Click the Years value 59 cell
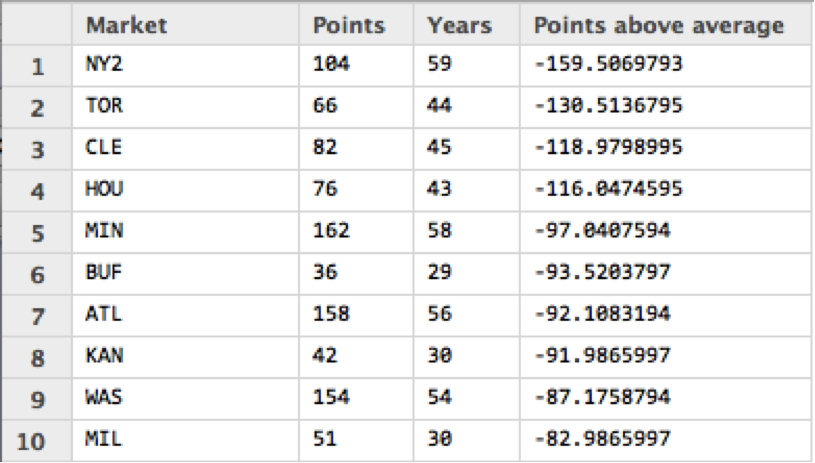Image resolution: width=815 pixels, height=463 pixels. pyautogui.click(x=440, y=65)
